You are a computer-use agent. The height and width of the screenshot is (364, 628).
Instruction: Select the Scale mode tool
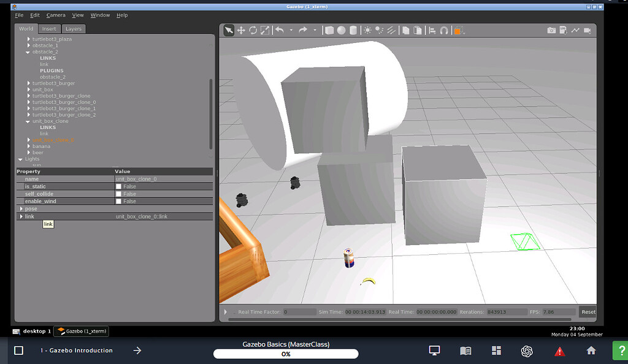click(x=265, y=29)
